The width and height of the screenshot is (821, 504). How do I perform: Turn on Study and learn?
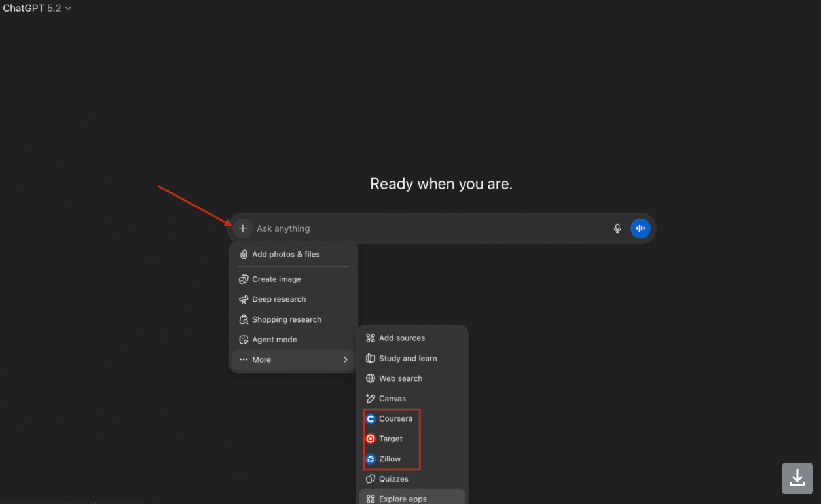coord(407,359)
